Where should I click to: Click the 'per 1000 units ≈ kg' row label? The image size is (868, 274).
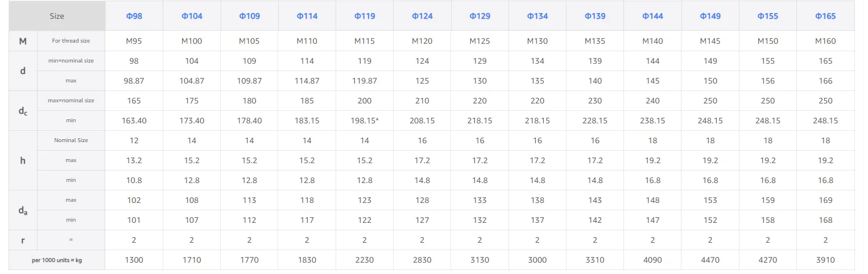tap(57, 260)
